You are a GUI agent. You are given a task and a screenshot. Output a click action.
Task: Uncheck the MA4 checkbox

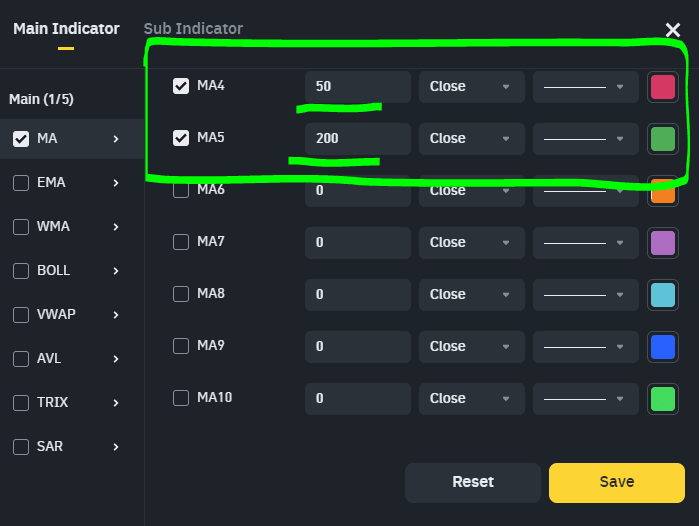pos(181,86)
